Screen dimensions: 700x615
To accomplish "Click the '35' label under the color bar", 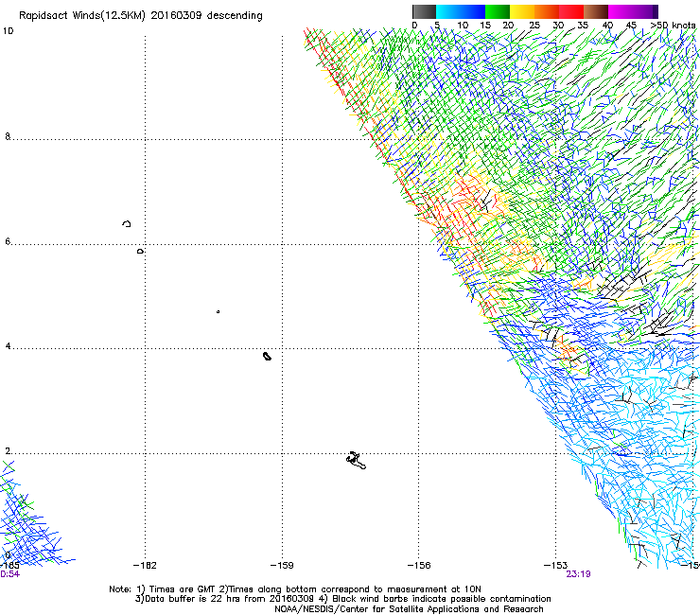I will click(583, 26).
